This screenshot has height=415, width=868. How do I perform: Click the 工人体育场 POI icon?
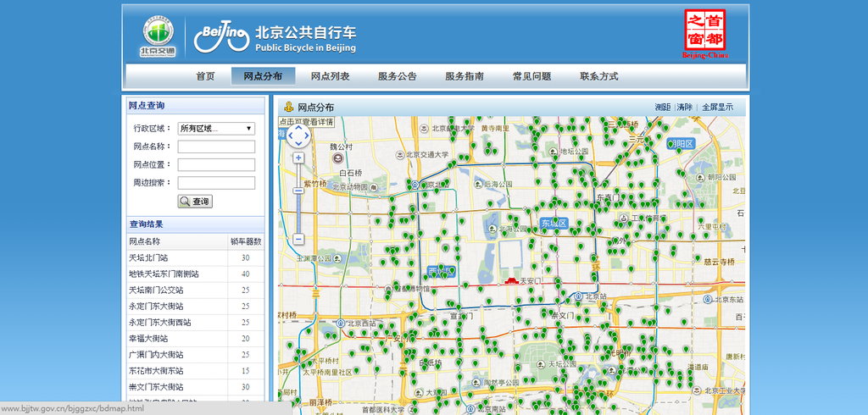click(624, 218)
